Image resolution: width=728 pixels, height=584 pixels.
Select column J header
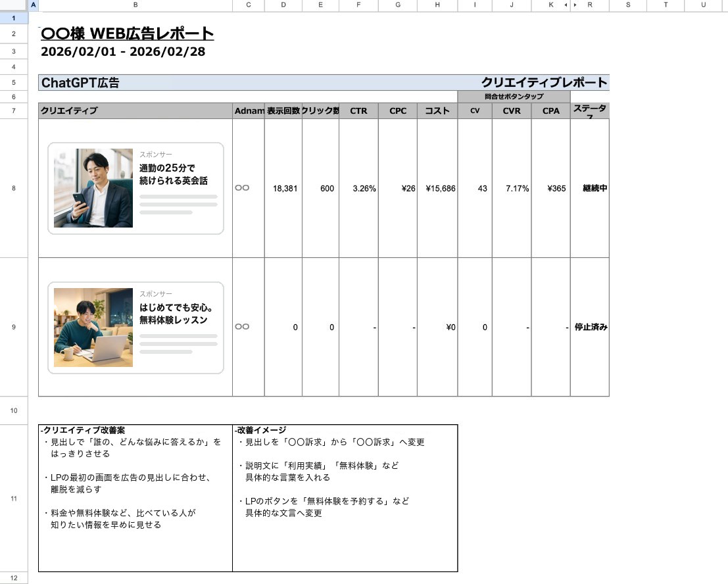tap(512, 5)
